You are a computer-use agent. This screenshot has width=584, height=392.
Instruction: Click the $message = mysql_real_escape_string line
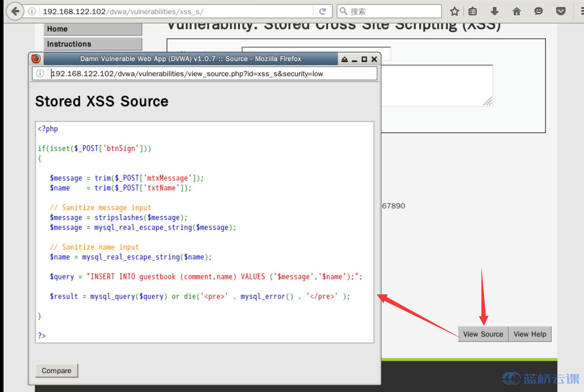(143, 227)
